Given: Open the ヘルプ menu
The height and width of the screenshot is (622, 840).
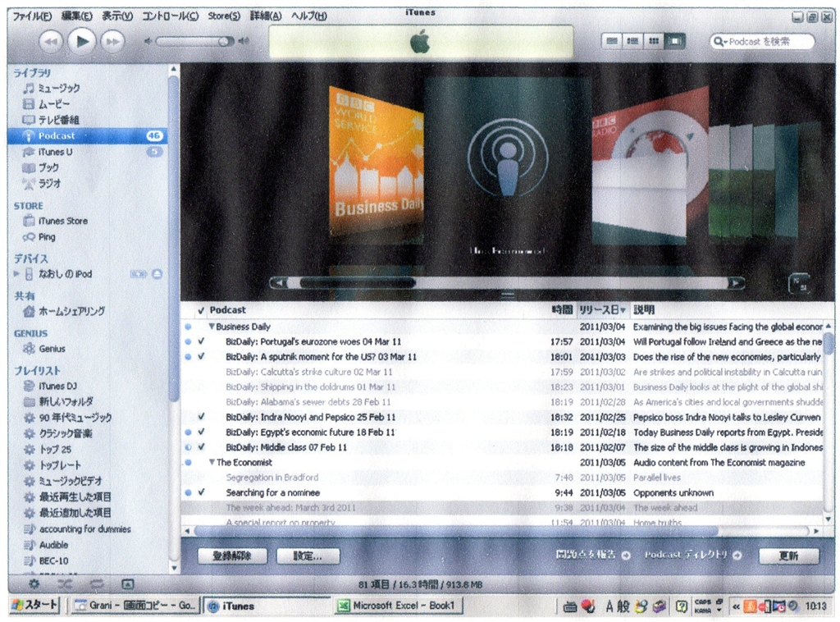Looking at the screenshot, I should (x=308, y=16).
